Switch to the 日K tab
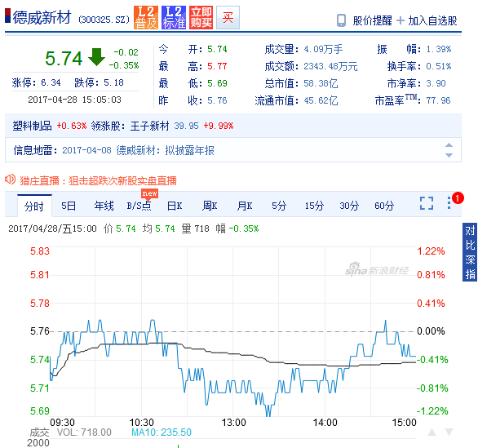The width and height of the screenshot is (478, 448). (x=175, y=206)
